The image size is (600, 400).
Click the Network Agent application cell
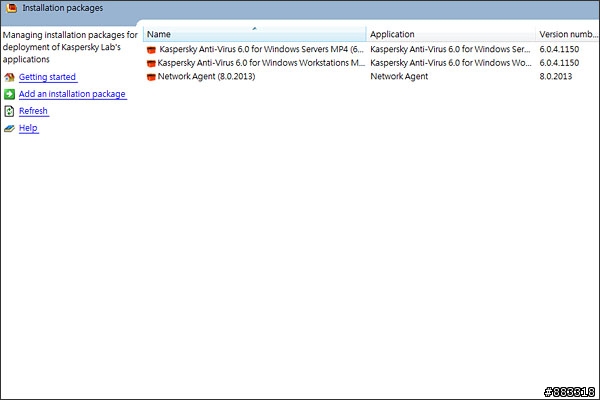[x=399, y=77]
